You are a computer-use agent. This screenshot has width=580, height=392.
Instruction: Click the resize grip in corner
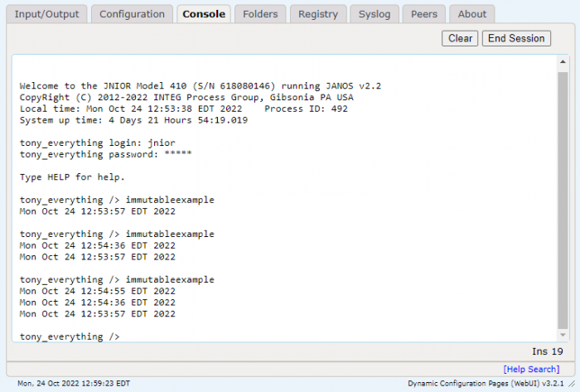point(572,384)
